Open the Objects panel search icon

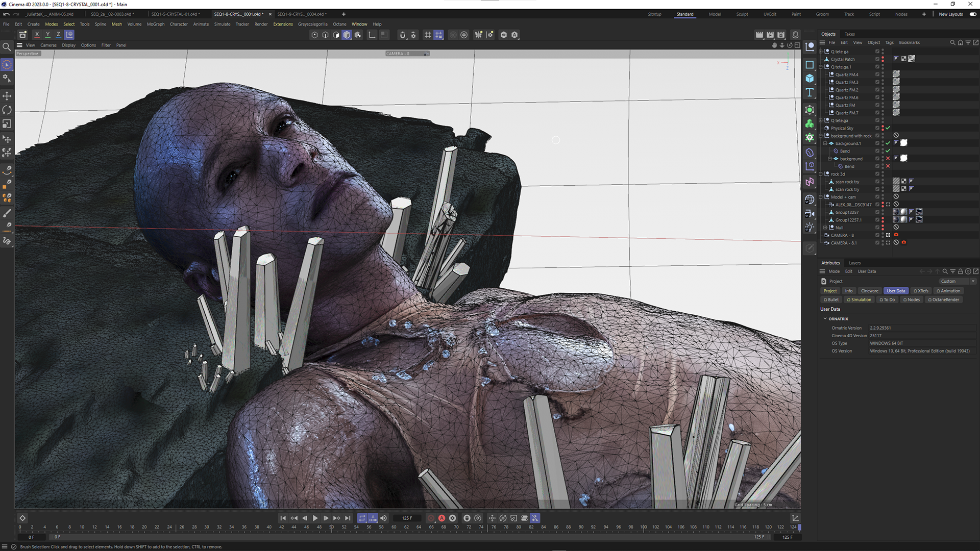click(x=952, y=42)
